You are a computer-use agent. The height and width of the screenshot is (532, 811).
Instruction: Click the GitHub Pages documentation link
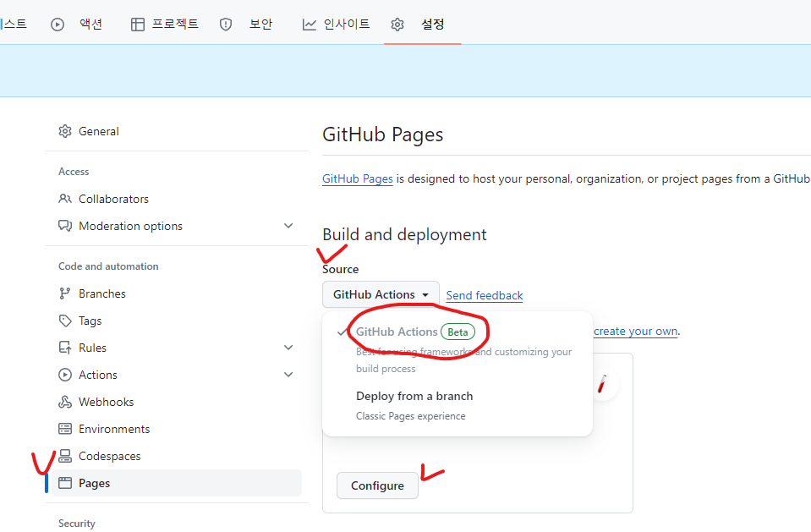click(x=358, y=179)
